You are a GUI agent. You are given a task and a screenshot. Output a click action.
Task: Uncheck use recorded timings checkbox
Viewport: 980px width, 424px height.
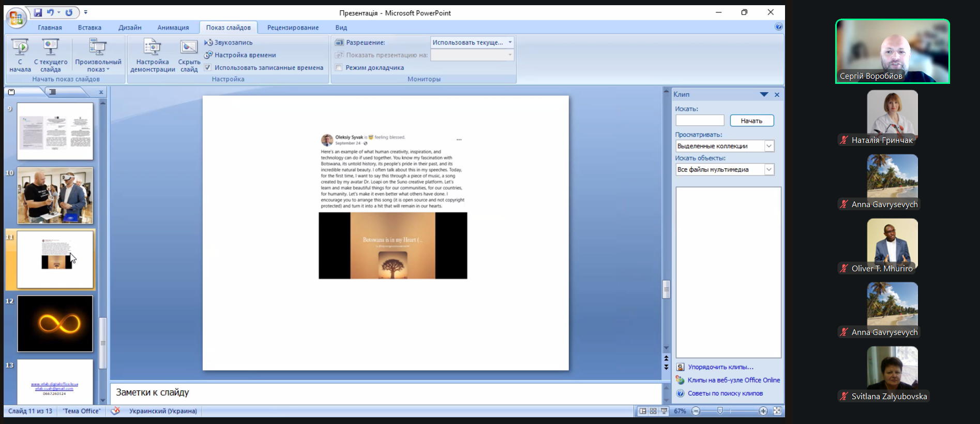(208, 67)
